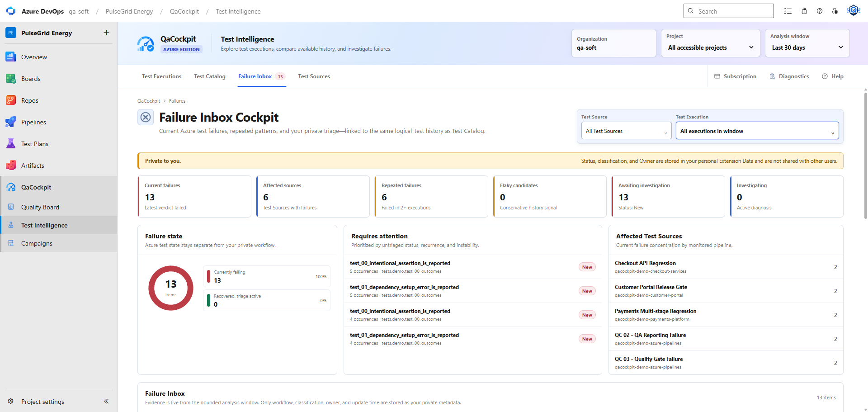Select the Recovered, triage active row
This screenshot has width=868, height=412.
click(x=267, y=300)
